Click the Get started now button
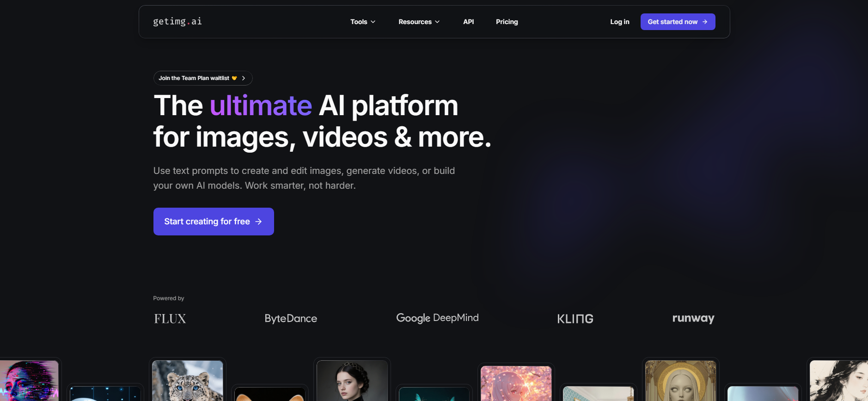 pyautogui.click(x=678, y=22)
